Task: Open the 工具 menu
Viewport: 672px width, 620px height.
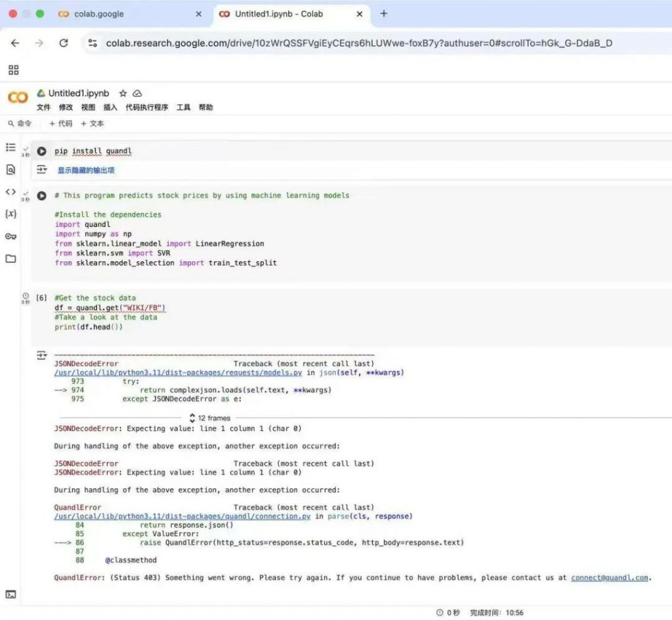Action: pos(184,107)
